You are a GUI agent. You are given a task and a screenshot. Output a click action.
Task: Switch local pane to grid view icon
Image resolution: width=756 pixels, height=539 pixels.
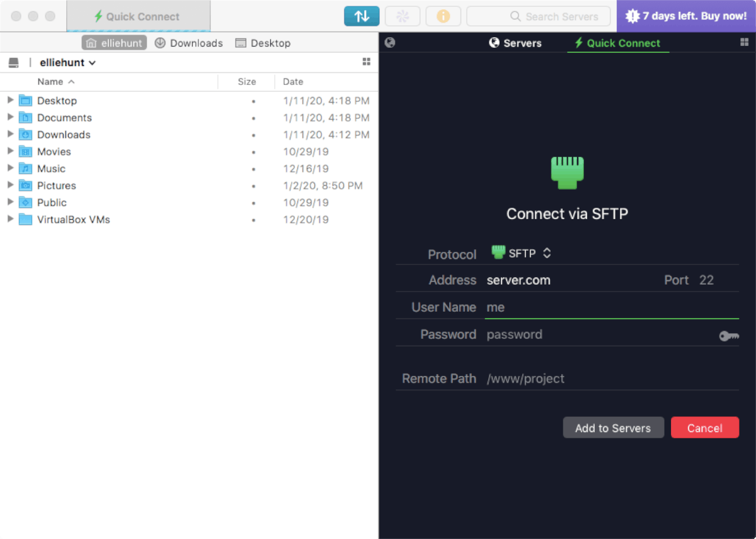[x=367, y=62]
